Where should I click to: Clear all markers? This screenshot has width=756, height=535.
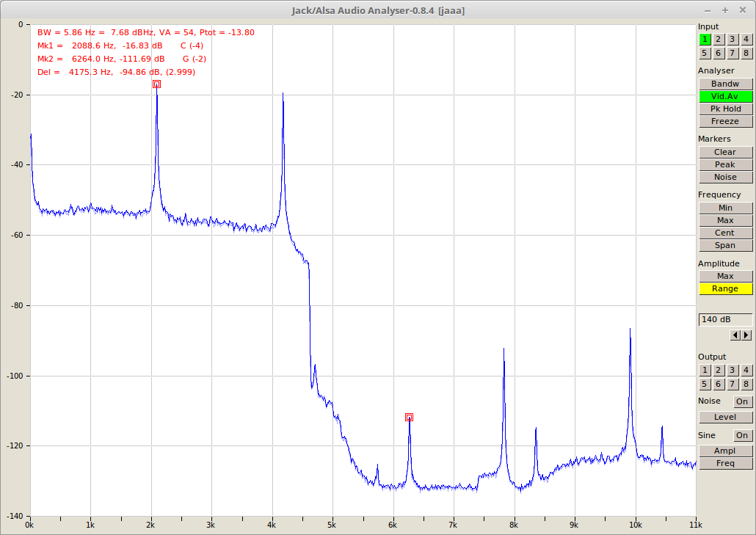click(x=725, y=152)
